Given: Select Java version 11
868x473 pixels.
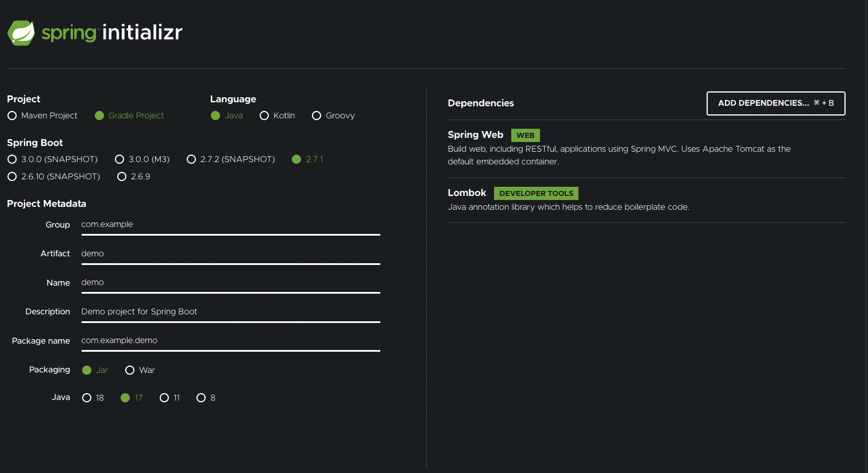Looking at the screenshot, I should click(170, 398).
